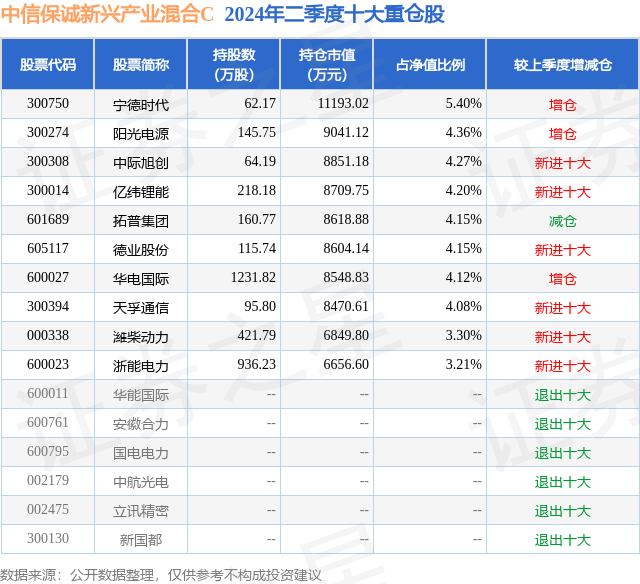Viewport: 640px width, 584px height.
Task: Click the 持股数(万股) column header
Action: (234, 64)
